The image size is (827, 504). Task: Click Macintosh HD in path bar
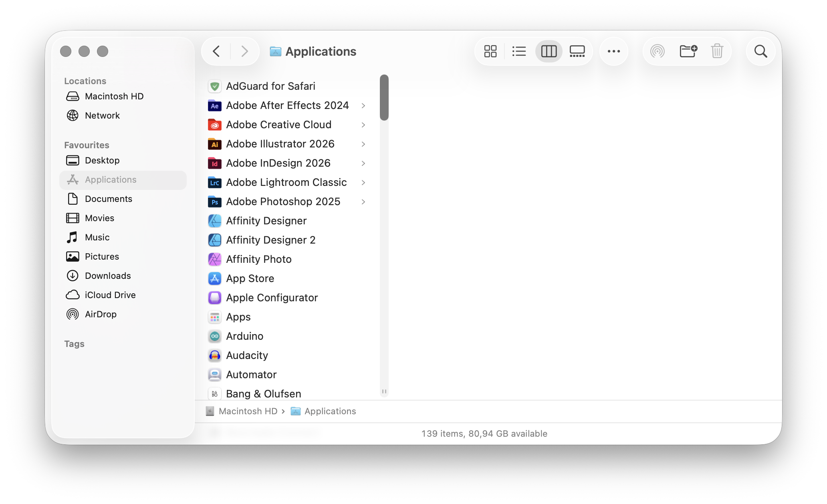pos(248,411)
